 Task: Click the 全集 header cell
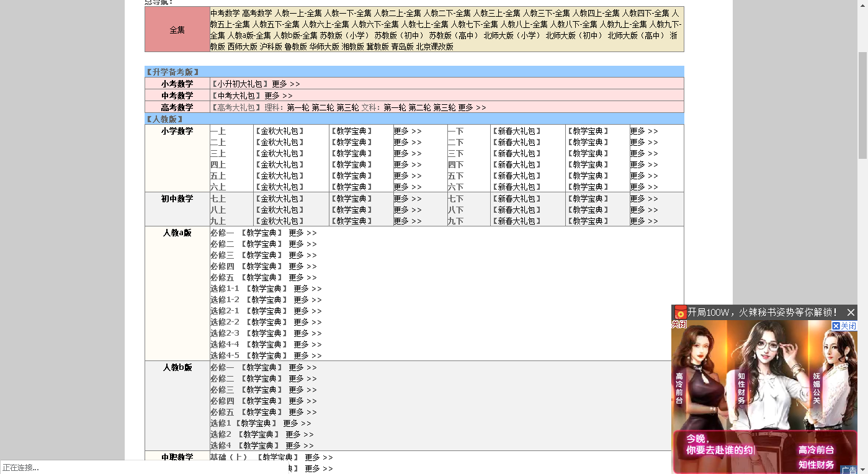177,29
